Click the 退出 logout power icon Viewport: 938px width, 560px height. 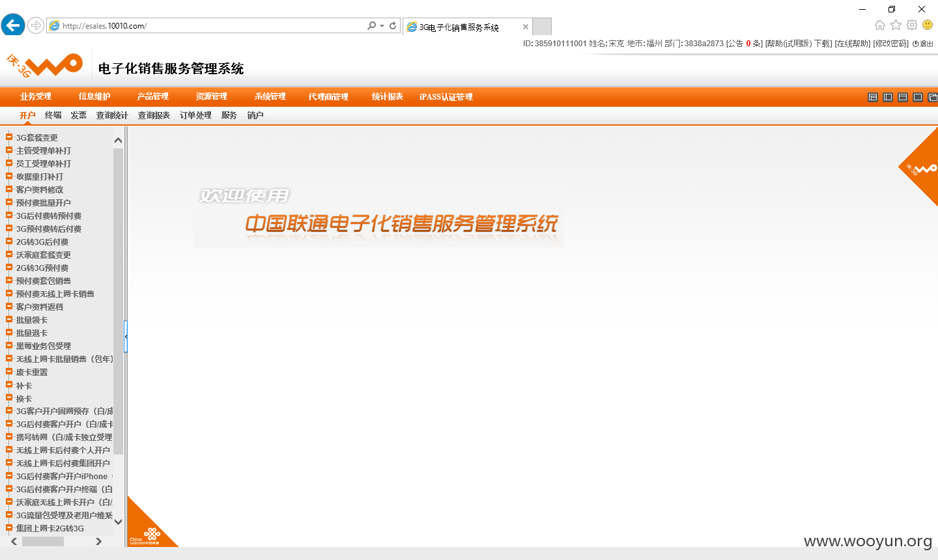[x=923, y=44]
